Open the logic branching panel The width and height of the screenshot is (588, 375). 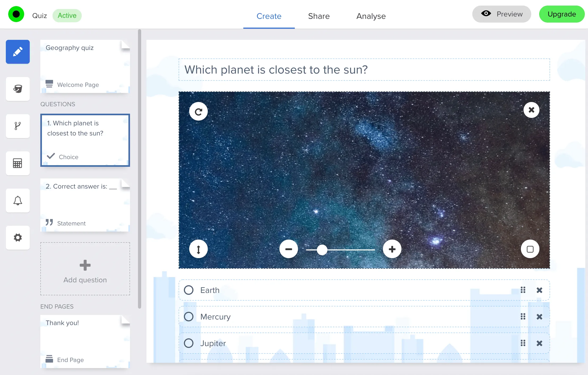tap(18, 126)
